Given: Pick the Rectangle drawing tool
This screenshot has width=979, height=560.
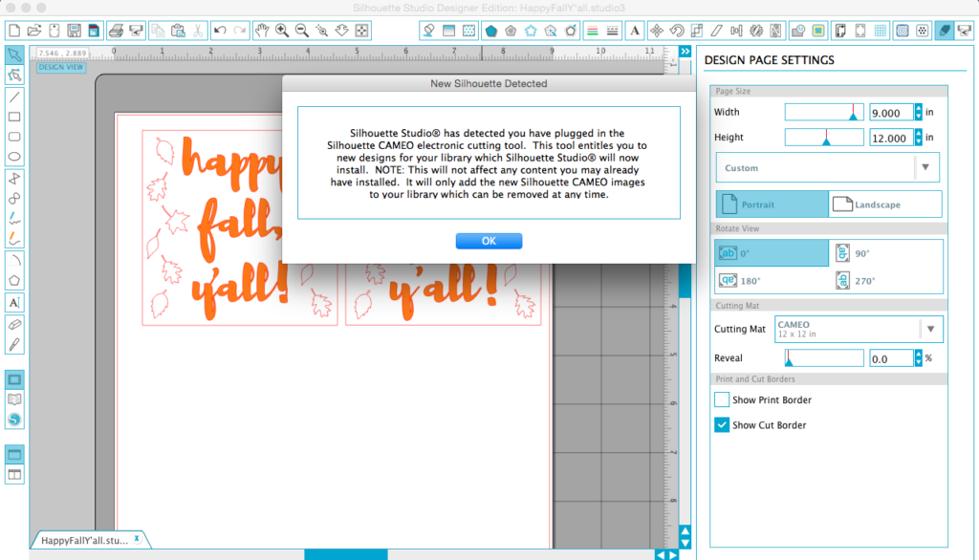Looking at the screenshot, I should 14,117.
